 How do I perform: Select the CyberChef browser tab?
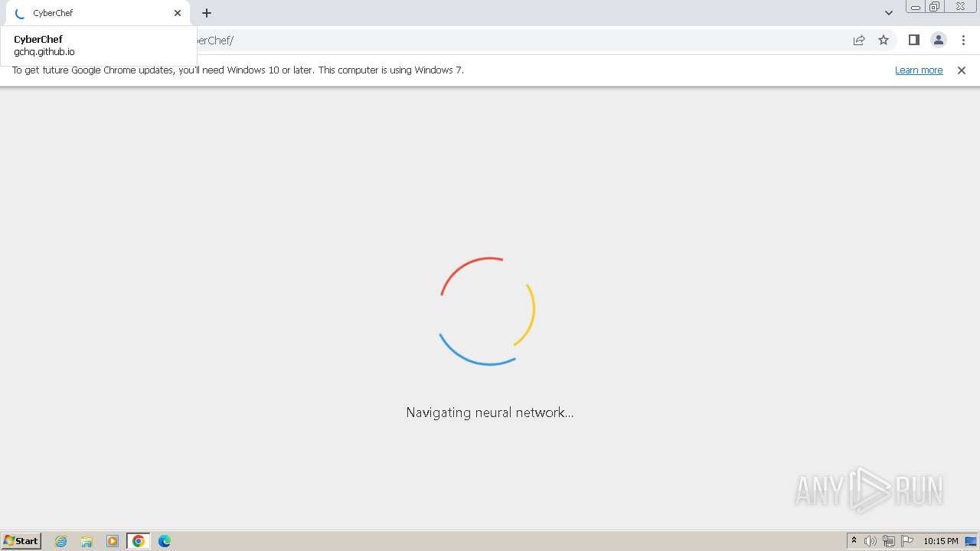coord(96,13)
